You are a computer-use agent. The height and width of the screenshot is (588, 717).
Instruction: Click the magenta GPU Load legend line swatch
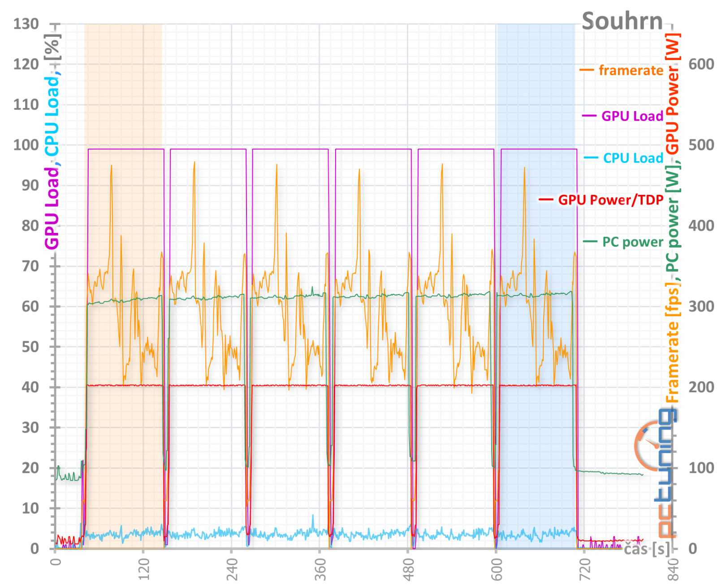tap(589, 116)
